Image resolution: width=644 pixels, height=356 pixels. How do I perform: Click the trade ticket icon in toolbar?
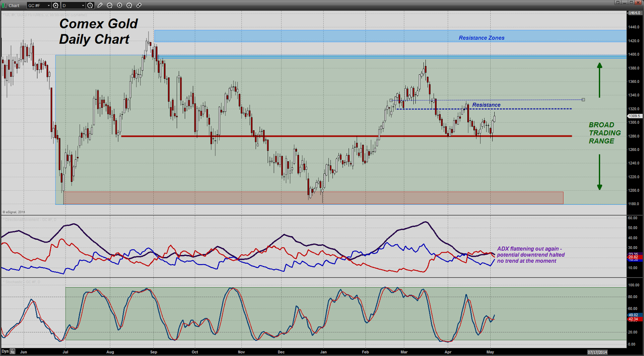(139, 5)
